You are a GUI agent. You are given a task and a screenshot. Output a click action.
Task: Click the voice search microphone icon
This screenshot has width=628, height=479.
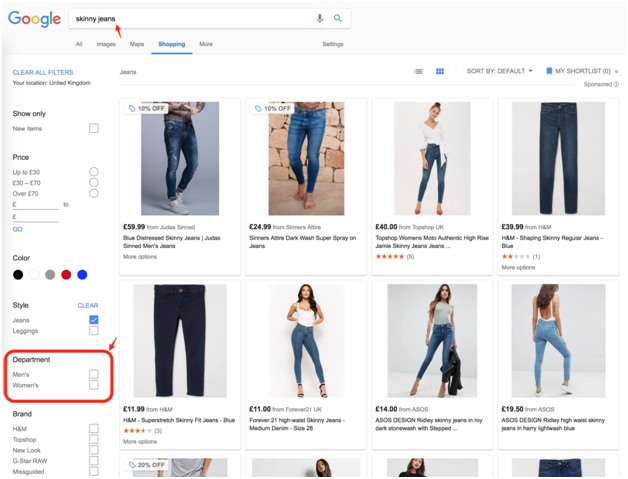point(320,18)
